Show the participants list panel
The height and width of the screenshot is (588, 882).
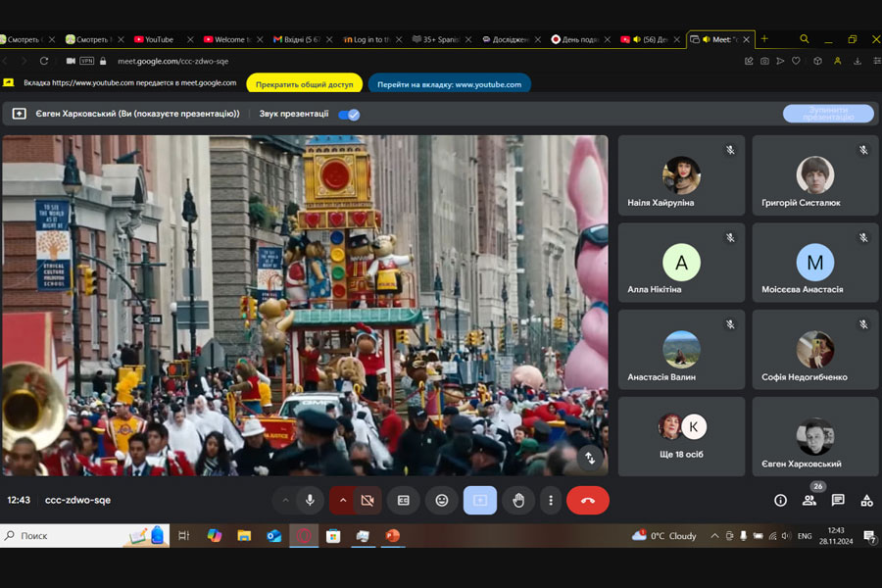(x=809, y=500)
